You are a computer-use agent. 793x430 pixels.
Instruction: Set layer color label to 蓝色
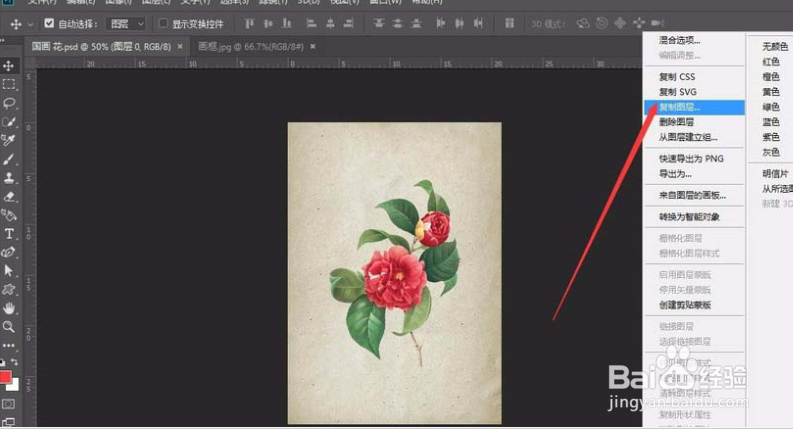point(771,122)
